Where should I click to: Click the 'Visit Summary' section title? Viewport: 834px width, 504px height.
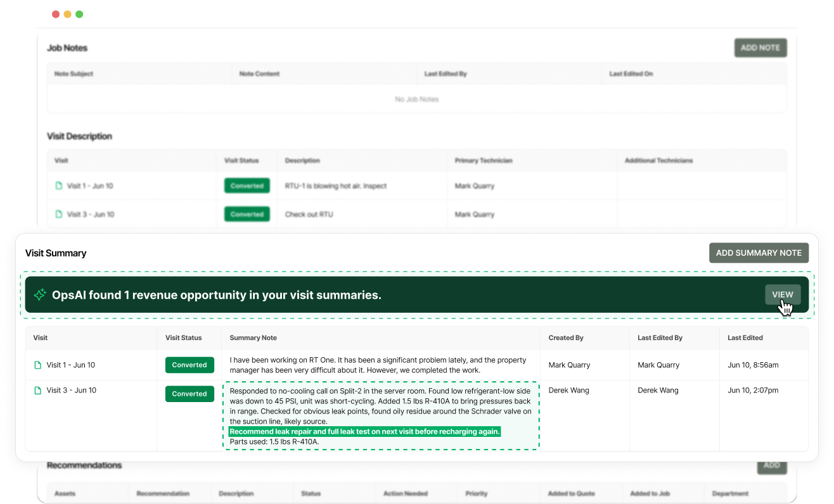click(x=56, y=253)
